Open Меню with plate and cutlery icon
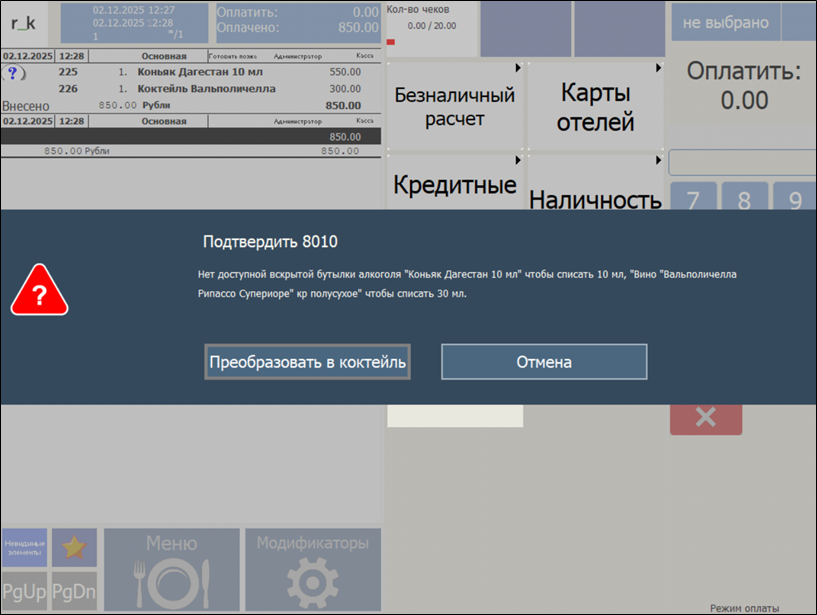This screenshot has width=817, height=615. pyautogui.click(x=171, y=570)
